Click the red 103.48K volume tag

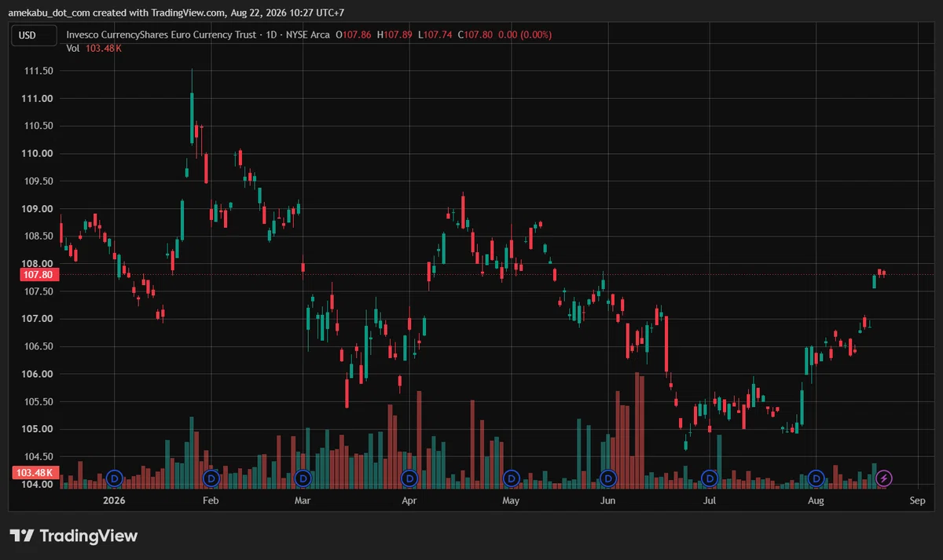pyautogui.click(x=34, y=473)
